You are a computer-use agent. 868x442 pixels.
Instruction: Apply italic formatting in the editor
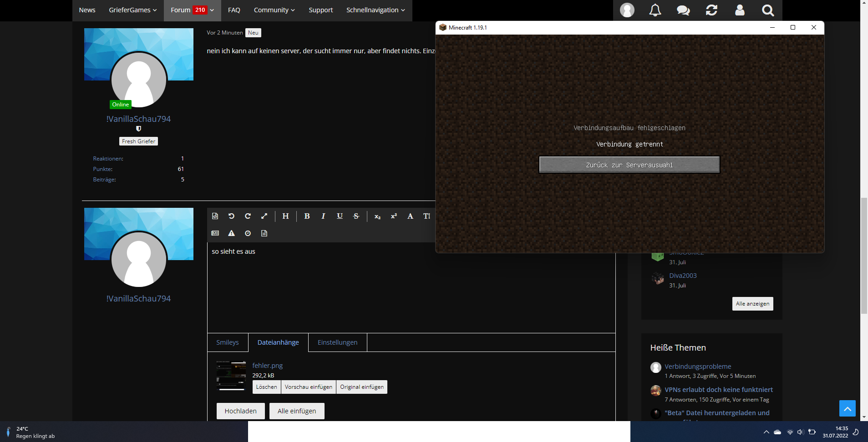323,216
